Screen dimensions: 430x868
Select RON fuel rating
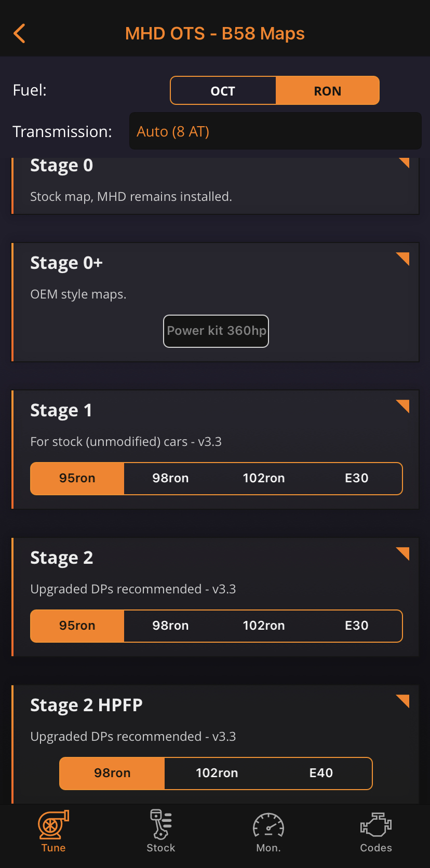click(328, 91)
